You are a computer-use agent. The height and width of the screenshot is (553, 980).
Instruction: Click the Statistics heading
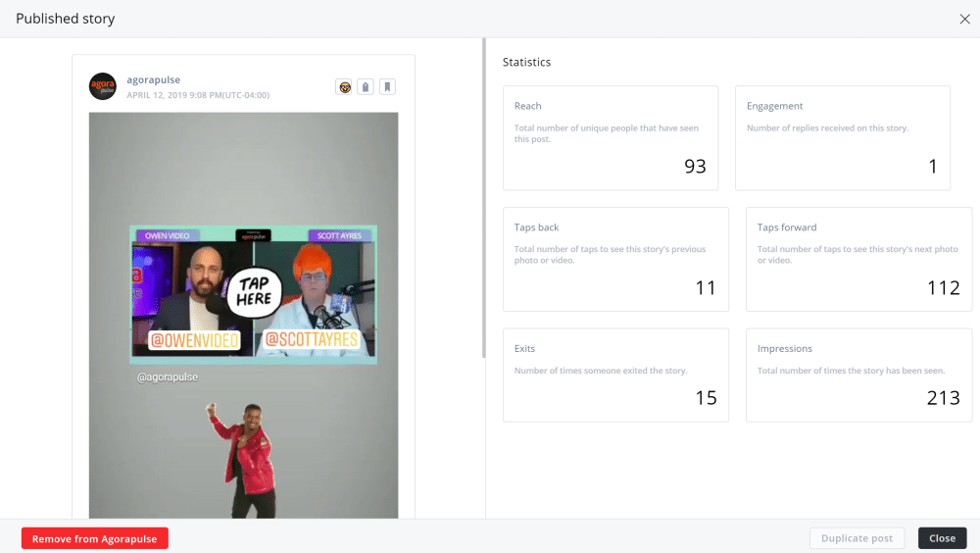pyautogui.click(x=527, y=62)
